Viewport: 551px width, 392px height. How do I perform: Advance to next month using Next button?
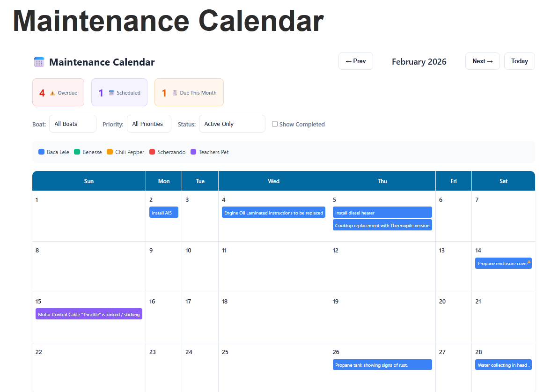482,61
